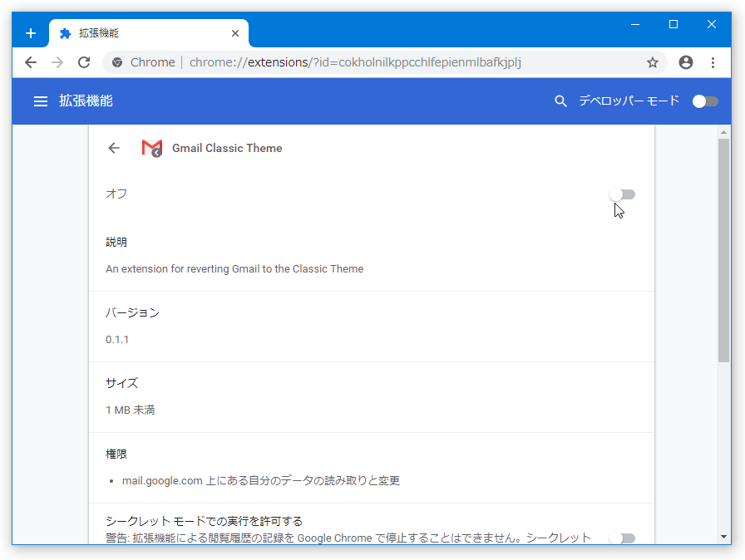Open the profile avatar menu
This screenshot has width=745, height=560.
(x=686, y=62)
